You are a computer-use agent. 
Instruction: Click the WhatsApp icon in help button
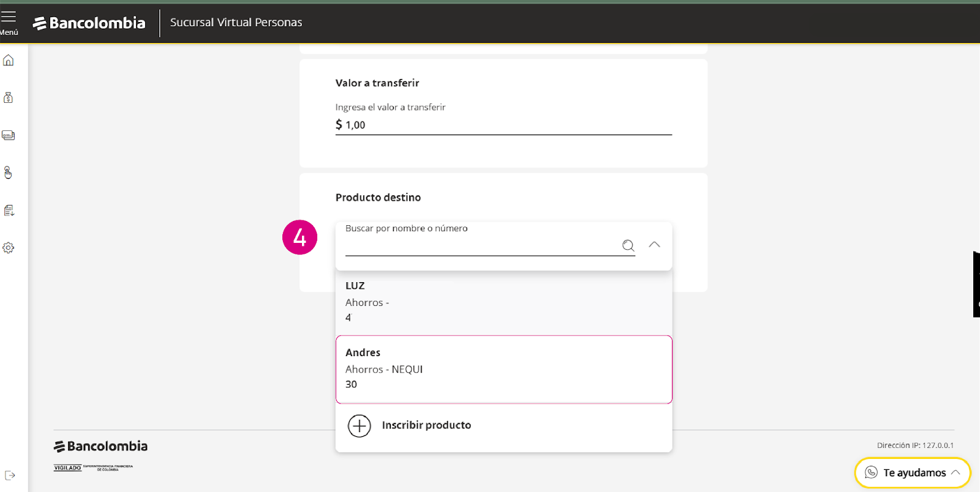[871, 472]
